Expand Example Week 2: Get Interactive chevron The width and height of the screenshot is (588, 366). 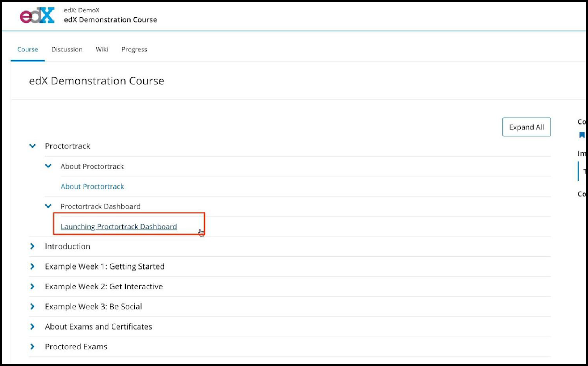point(32,286)
